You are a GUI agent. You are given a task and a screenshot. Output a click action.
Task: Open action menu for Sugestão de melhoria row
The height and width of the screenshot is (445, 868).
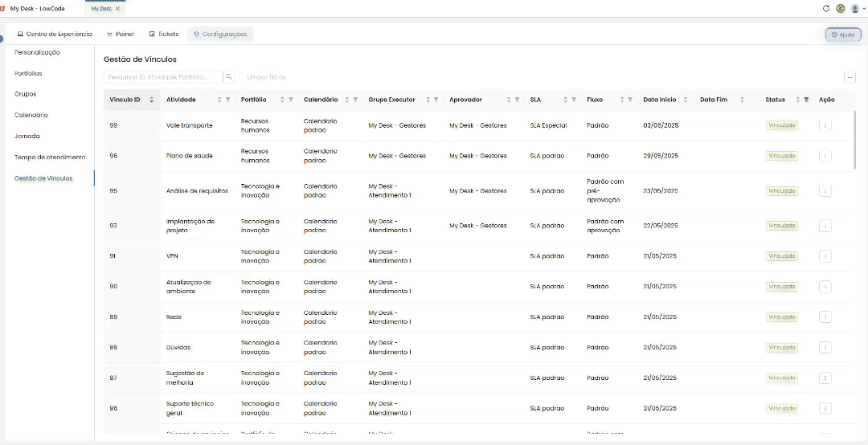point(825,378)
